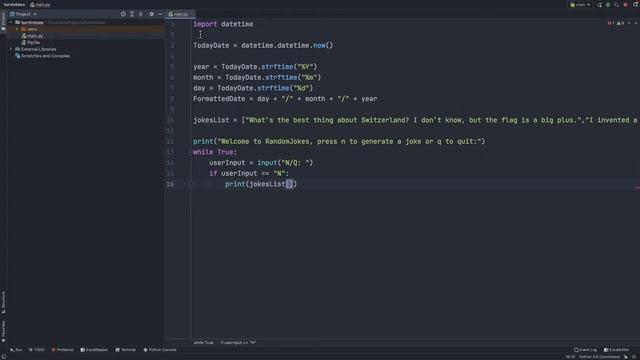This screenshot has width=640, height=360.
Task: Click the warning triangle indicator in editor
Action: pos(620,23)
